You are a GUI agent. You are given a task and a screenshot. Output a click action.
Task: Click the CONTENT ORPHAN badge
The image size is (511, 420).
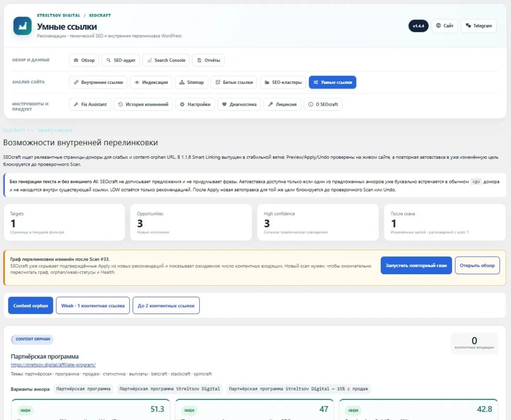pos(32,339)
